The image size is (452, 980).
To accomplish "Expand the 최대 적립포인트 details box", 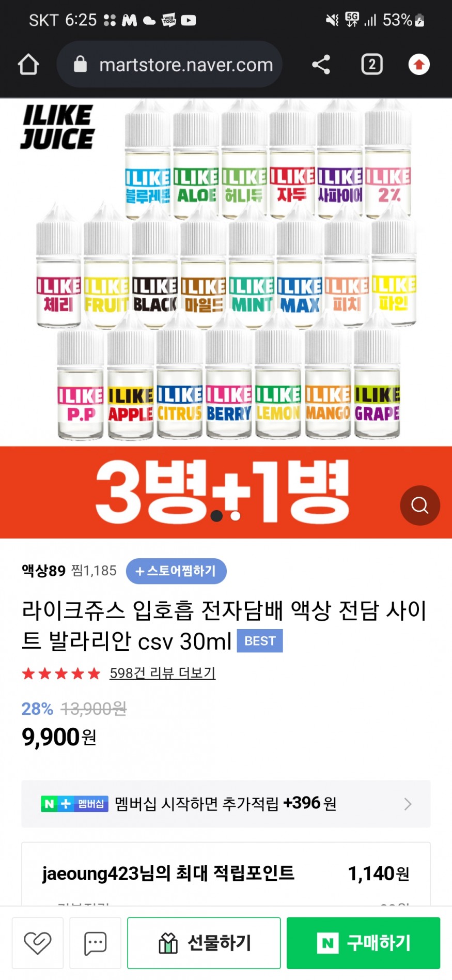I will (x=226, y=874).
